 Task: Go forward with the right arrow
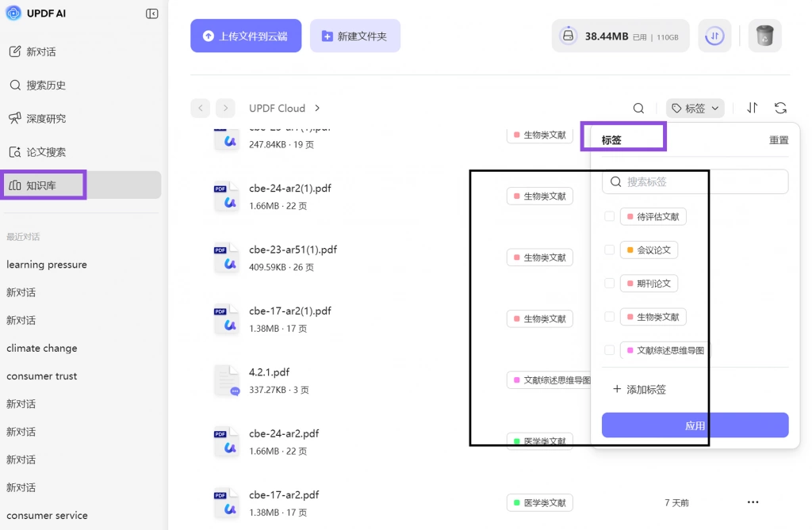click(x=225, y=109)
